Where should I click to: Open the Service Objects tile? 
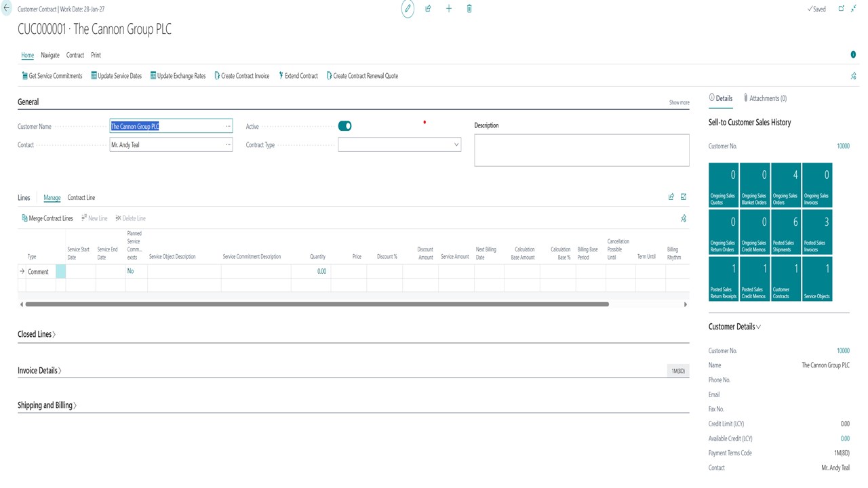click(x=817, y=279)
